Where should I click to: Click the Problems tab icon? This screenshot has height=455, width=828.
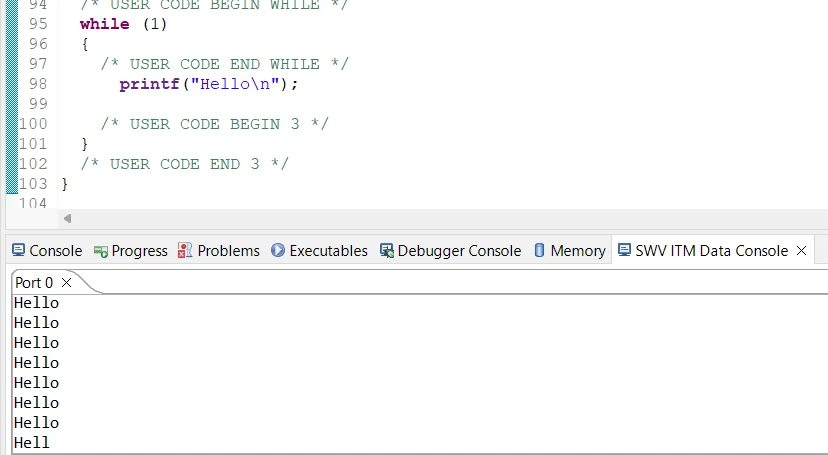(x=185, y=251)
